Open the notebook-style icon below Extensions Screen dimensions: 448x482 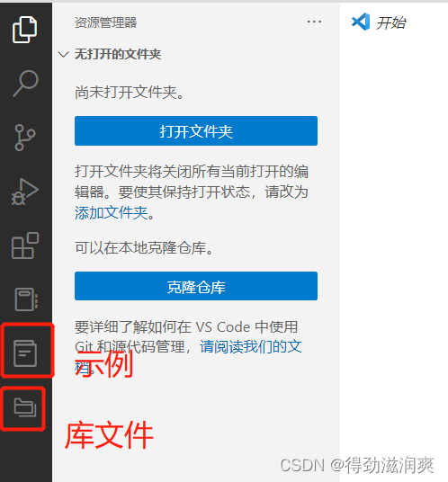tap(26, 299)
